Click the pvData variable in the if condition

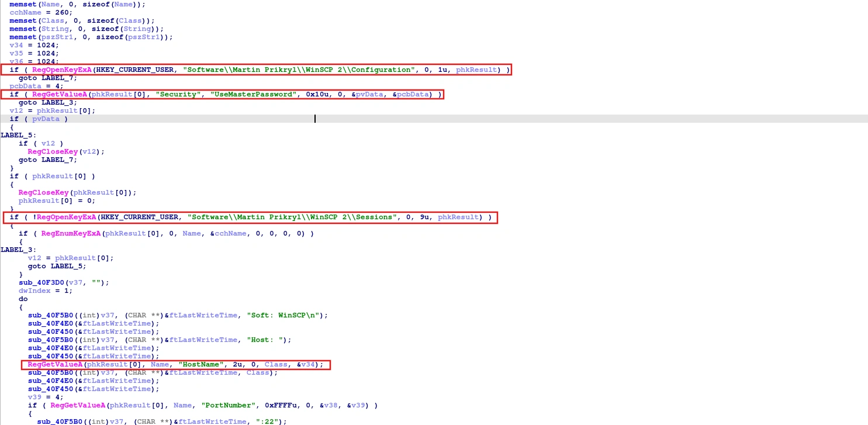46,119
